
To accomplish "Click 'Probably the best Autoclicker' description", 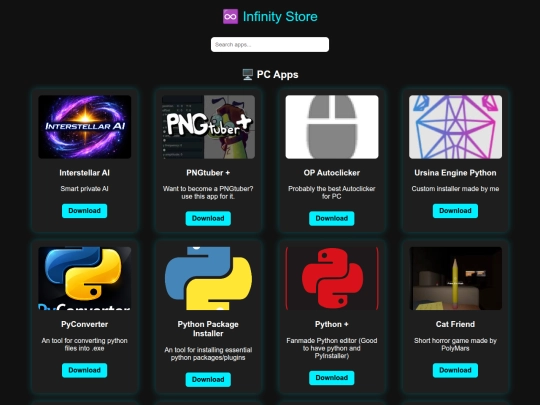I will point(332,193).
